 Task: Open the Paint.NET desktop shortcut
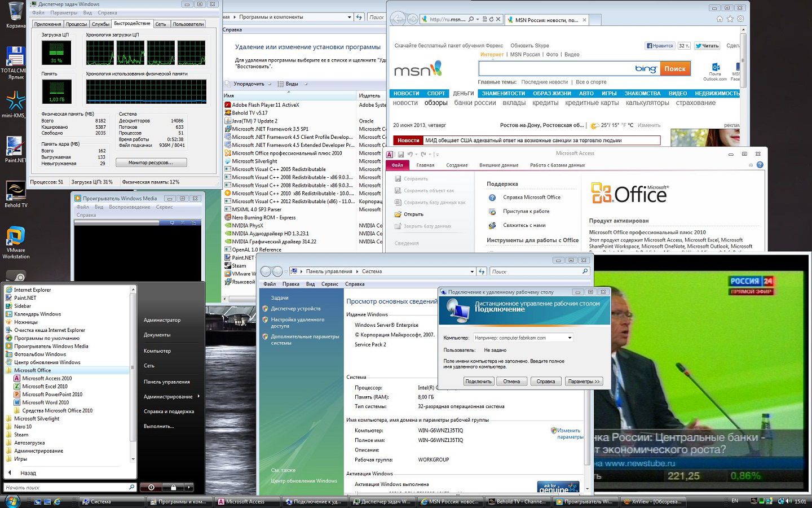(15, 150)
